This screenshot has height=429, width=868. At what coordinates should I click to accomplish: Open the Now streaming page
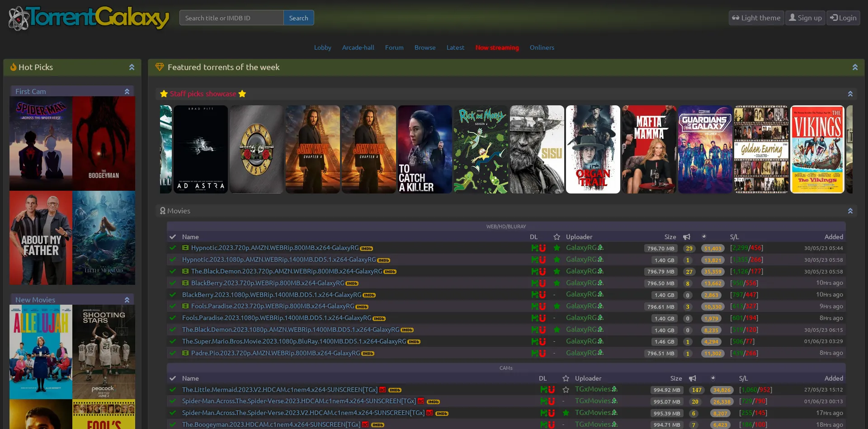click(x=497, y=47)
